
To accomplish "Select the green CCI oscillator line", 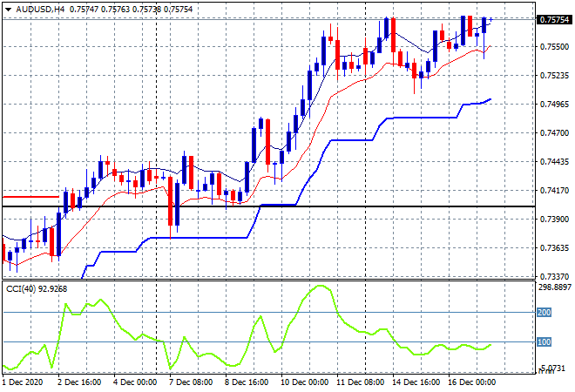I will coord(247,327).
